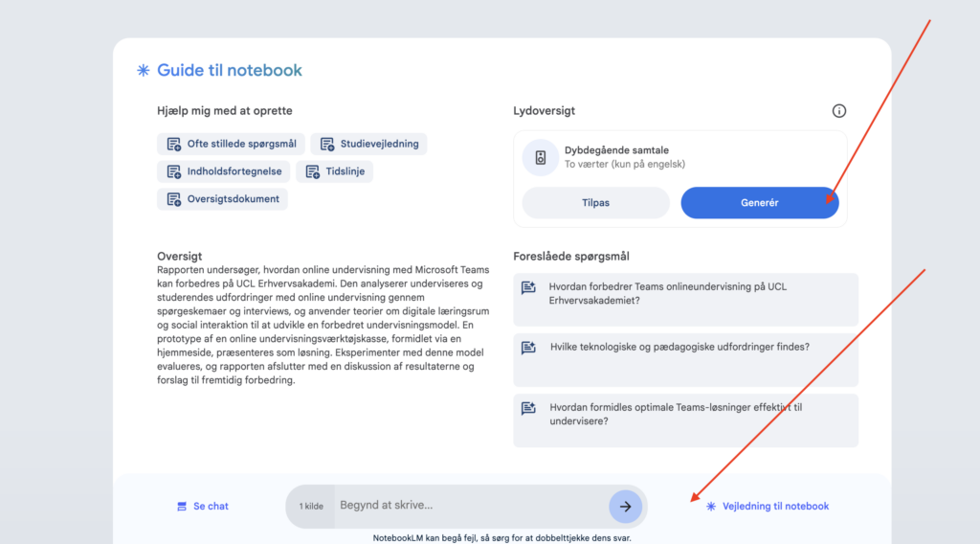Click the 1 kilde source chip
Screen dimensions: 980x544
pos(311,507)
